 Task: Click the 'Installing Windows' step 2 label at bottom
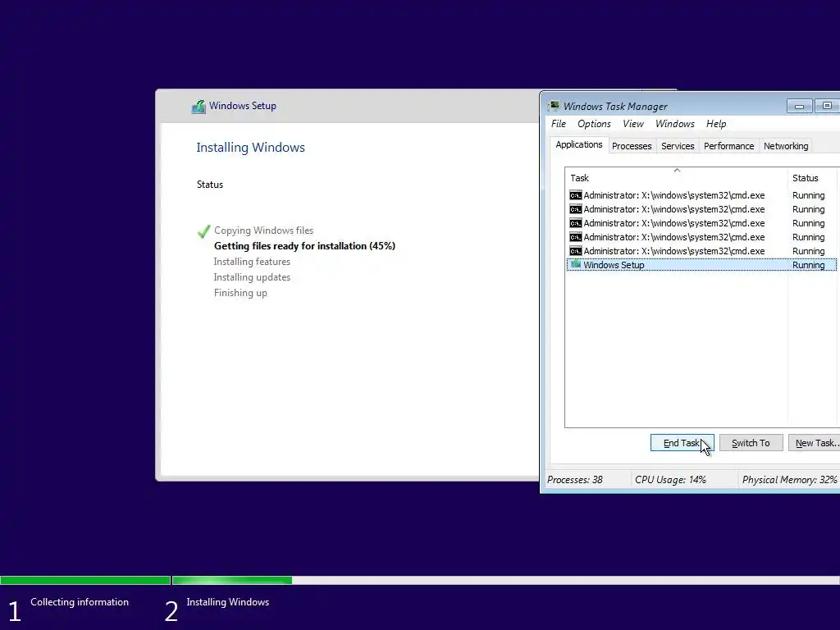[228, 601]
